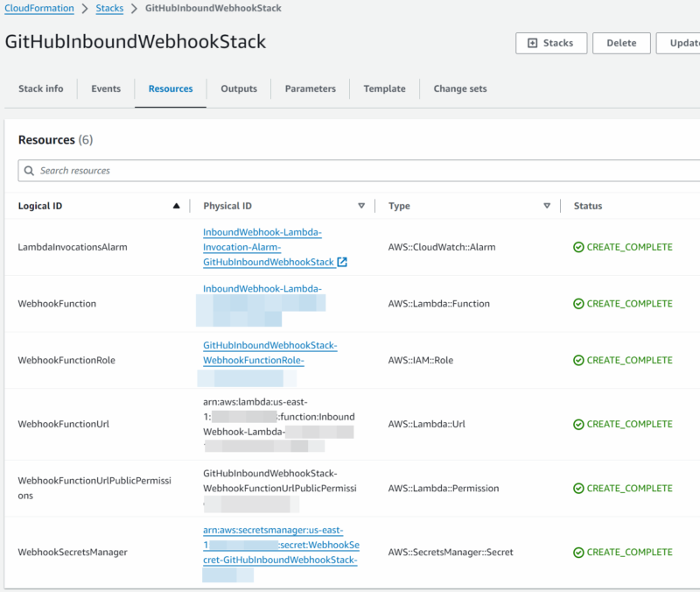This screenshot has width=700, height=592.
Task: Click the AWS::IAM::Role type cell
Action: tap(421, 360)
